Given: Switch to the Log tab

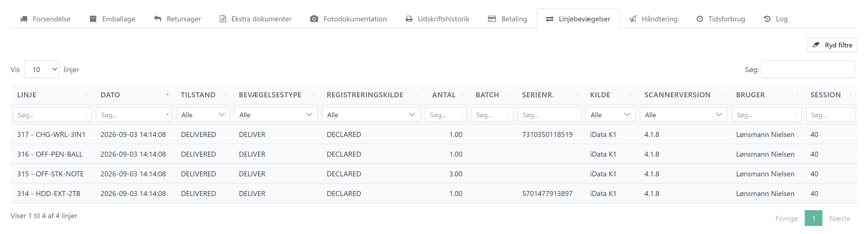Looking at the screenshot, I should click(775, 19).
